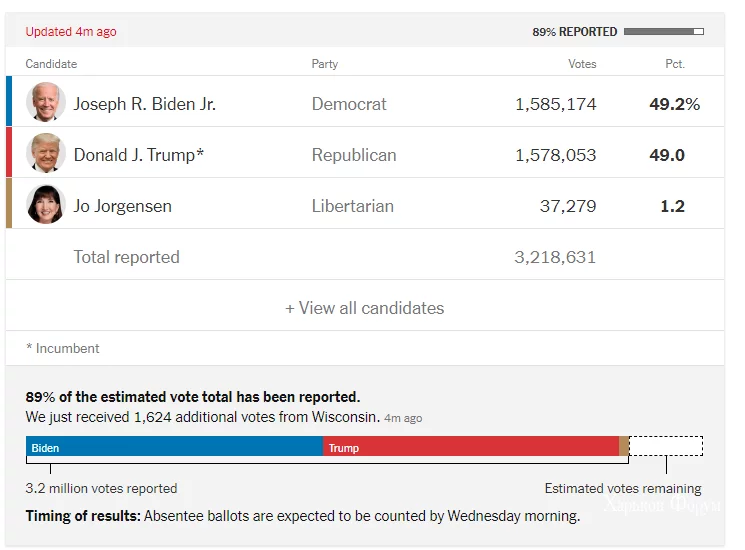The width and height of the screenshot is (745, 550).
Task: Select the Joseph R. Biden Jr. name
Action: 145,104
